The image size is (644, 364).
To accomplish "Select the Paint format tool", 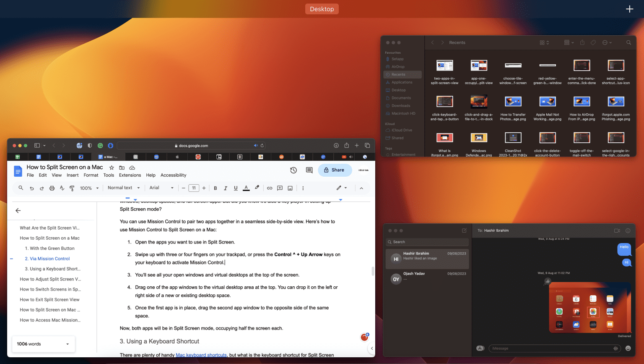I will pyautogui.click(x=72, y=188).
